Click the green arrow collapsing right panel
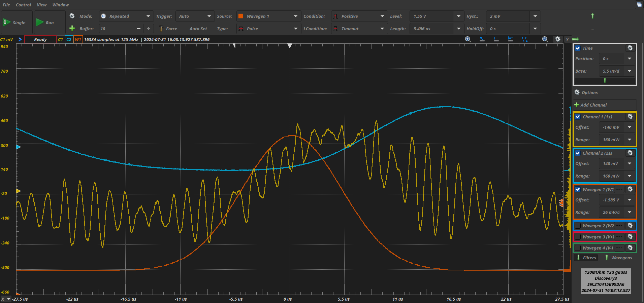 (x=575, y=39)
